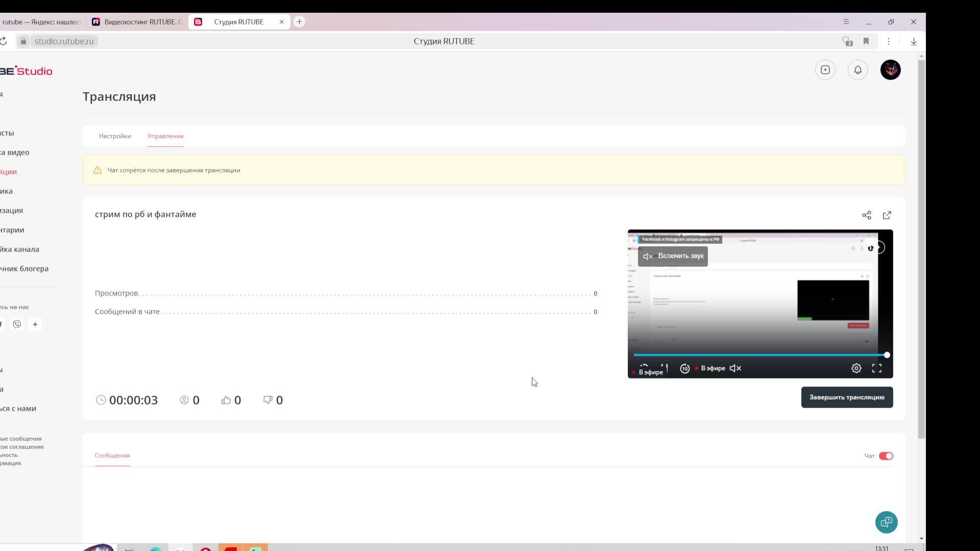Open stream in new window icon
The image size is (980, 551).
(x=887, y=215)
